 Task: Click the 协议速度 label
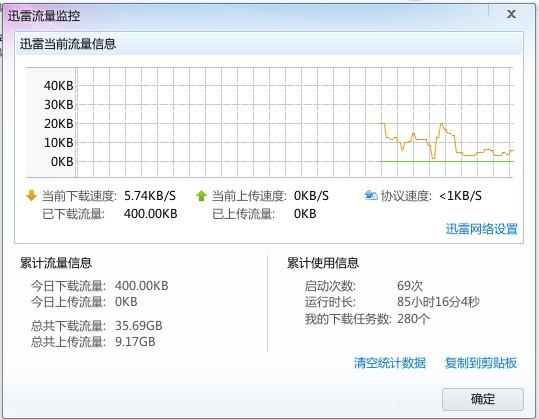tap(406, 196)
